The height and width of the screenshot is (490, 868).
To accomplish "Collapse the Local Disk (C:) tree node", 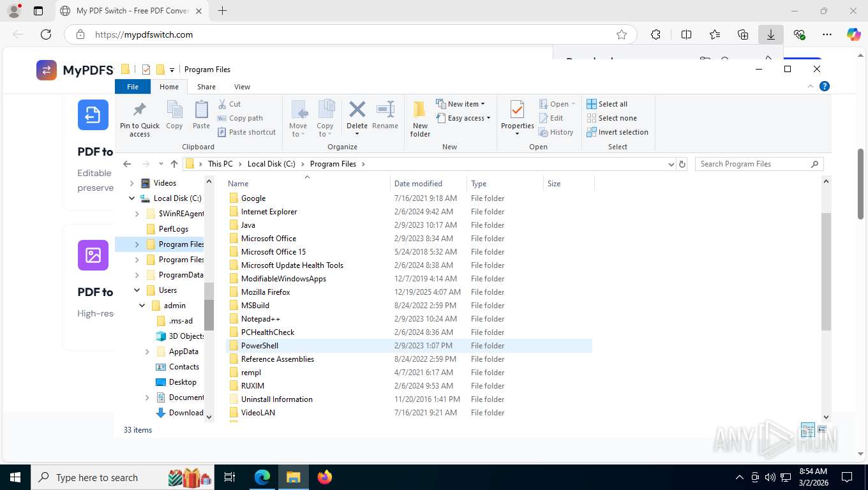I will [132, 198].
